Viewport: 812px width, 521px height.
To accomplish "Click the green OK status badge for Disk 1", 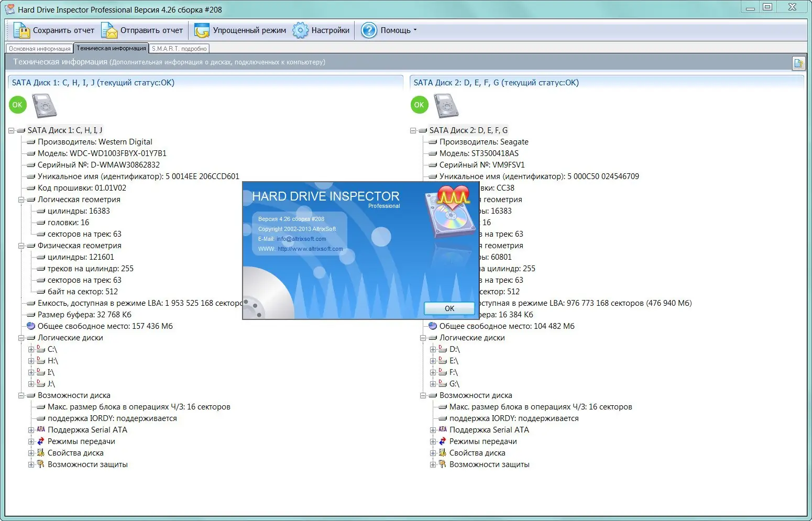I will 17,105.
